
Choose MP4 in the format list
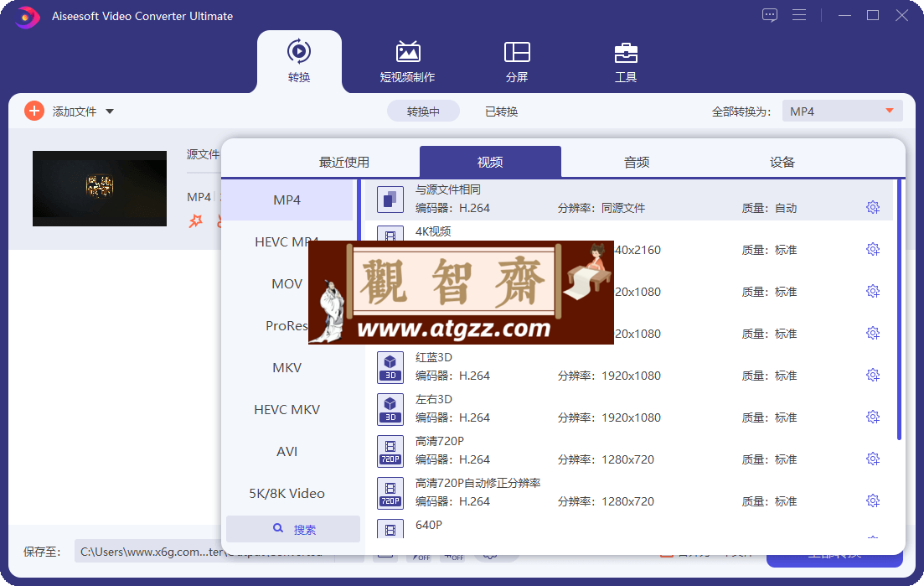pos(287,200)
